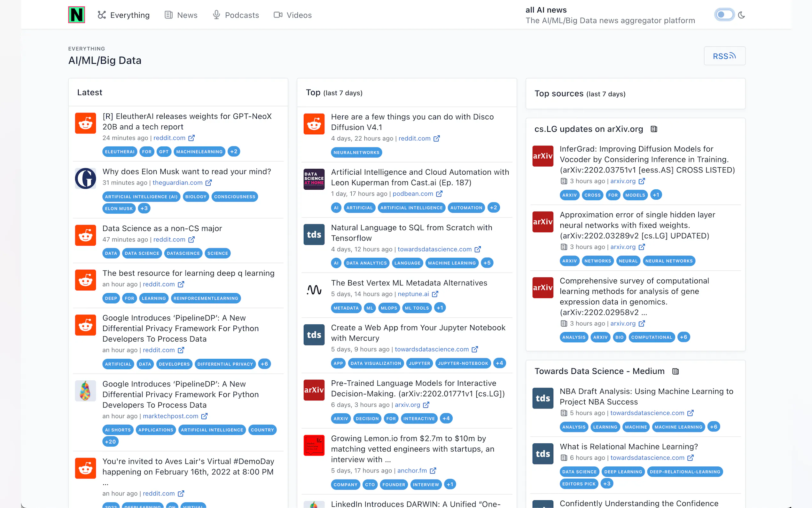Click the Data Science at Home podcast thumbnail
This screenshot has height=508, width=812.
314,179
